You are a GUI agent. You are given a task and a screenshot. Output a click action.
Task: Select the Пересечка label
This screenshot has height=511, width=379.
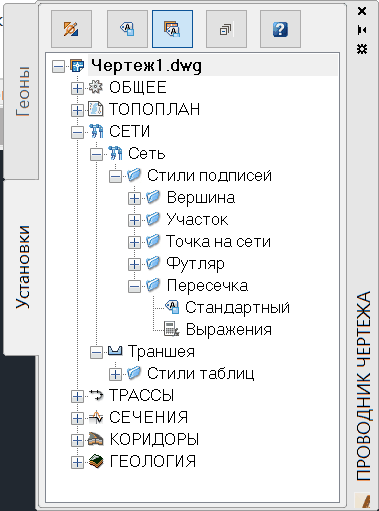(x=207, y=285)
